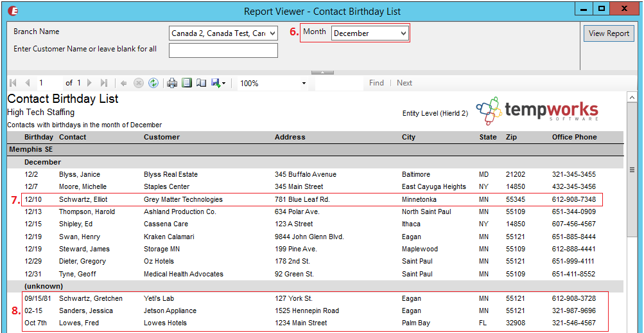Go to next report page
This screenshot has width=644, height=333.
point(89,83)
